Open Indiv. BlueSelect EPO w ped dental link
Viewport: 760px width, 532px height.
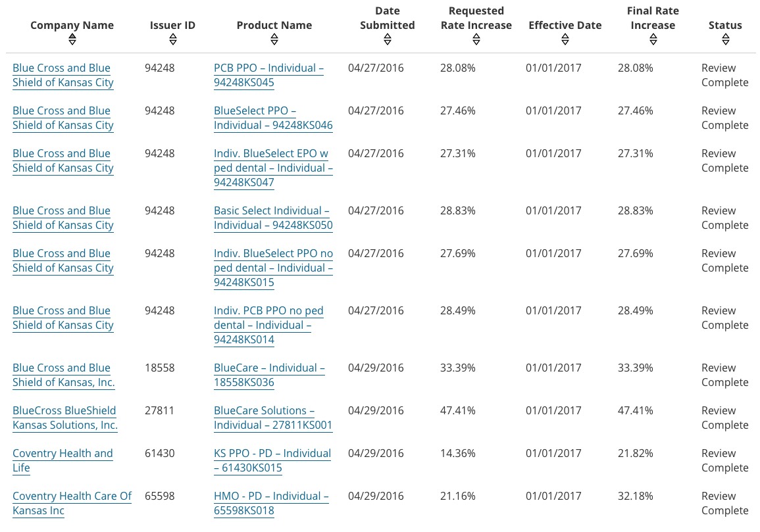(x=273, y=168)
